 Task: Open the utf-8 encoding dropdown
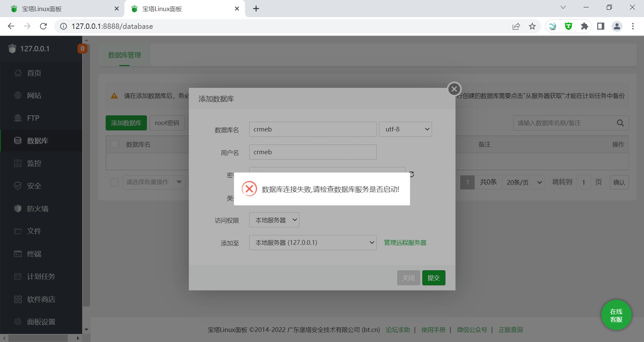tap(405, 129)
